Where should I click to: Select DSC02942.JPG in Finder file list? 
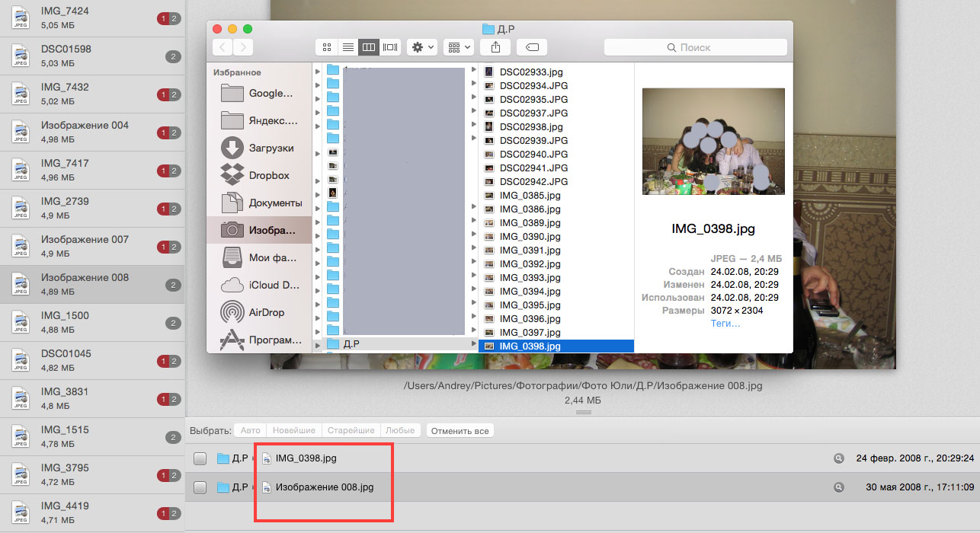tap(556, 181)
